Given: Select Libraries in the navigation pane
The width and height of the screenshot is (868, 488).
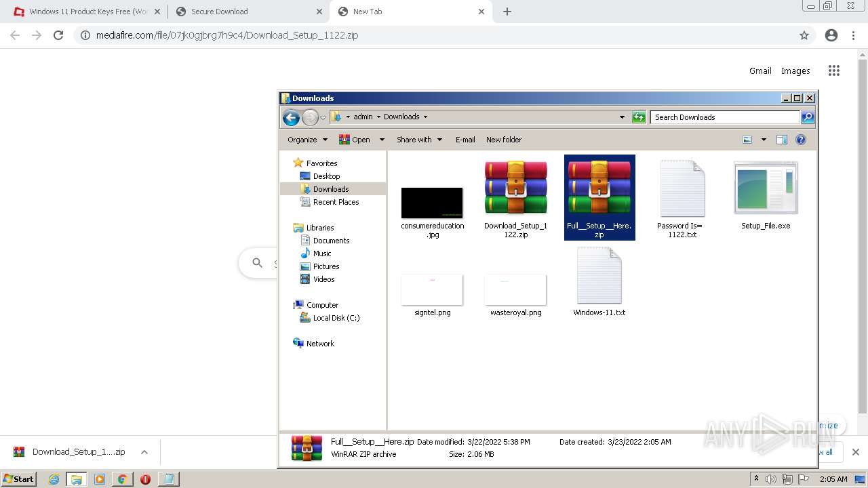Looking at the screenshot, I should [319, 228].
